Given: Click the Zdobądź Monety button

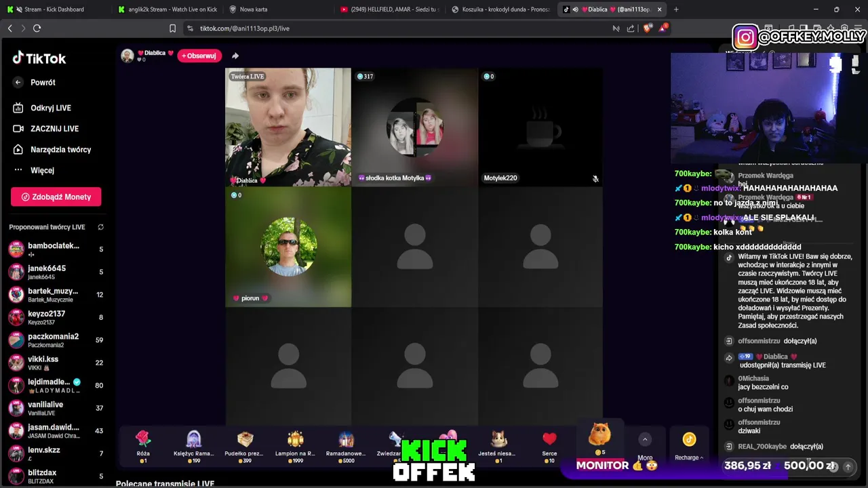Looking at the screenshot, I should coord(56,197).
